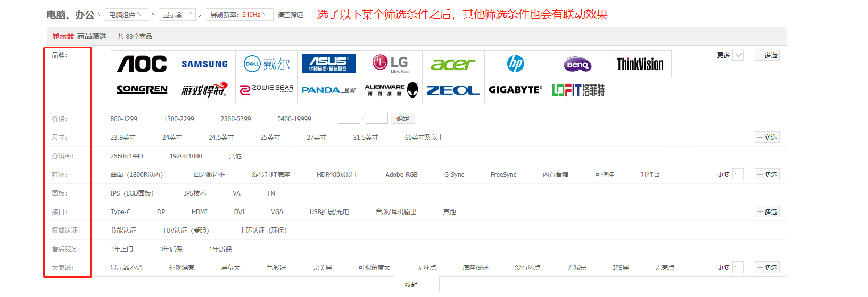The width and height of the screenshot is (868, 297).
Task: Select the SONGREN brand logo
Action: tap(142, 90)
